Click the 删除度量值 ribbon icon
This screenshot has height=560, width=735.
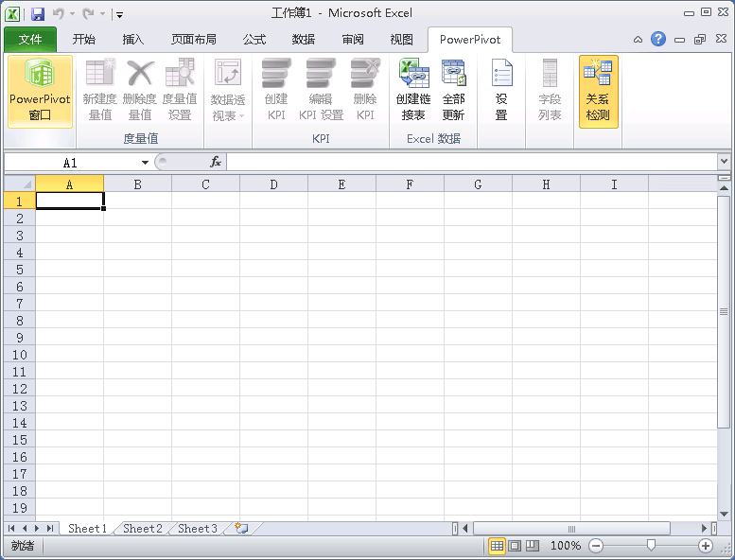click(x=140, y=90)
